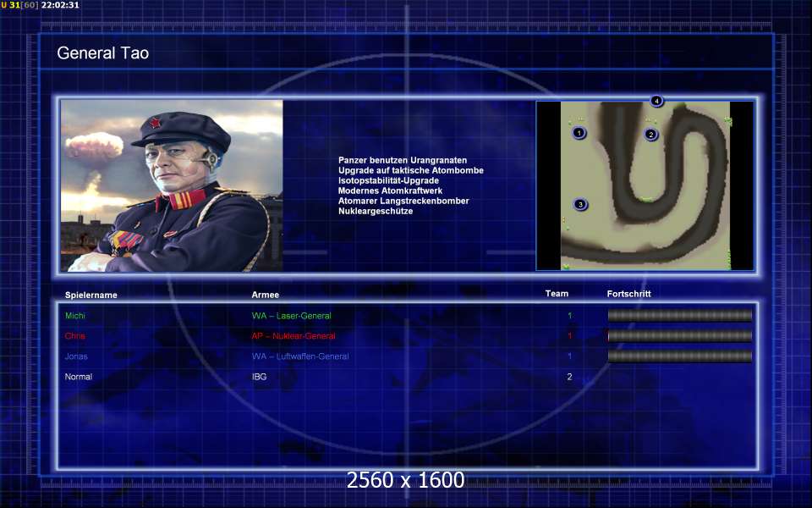812x508 pixels.
Task: Click the map preview thumbnail
Action: pyautogui.click(x=645, y=185)
